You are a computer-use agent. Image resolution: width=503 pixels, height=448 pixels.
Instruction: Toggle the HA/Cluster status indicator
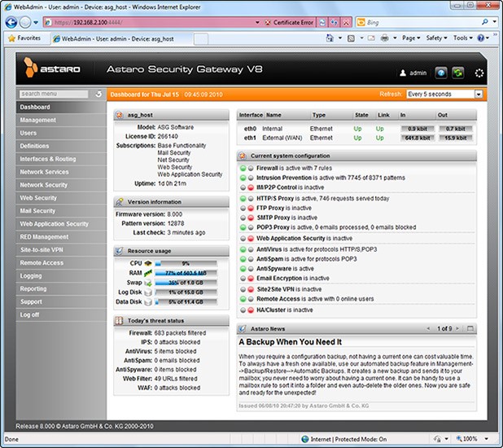[x=247, y=310]
